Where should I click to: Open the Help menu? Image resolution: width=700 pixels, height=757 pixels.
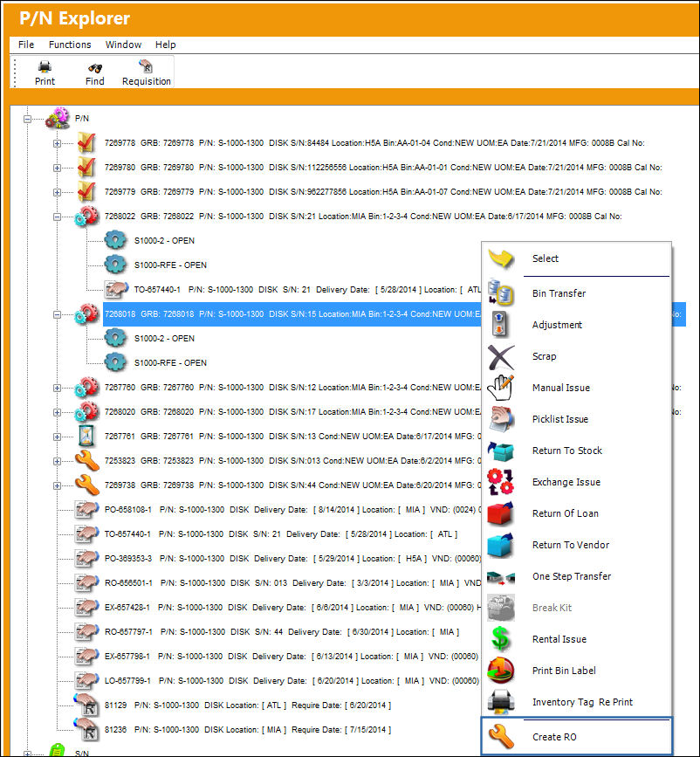tap(166, 45)
